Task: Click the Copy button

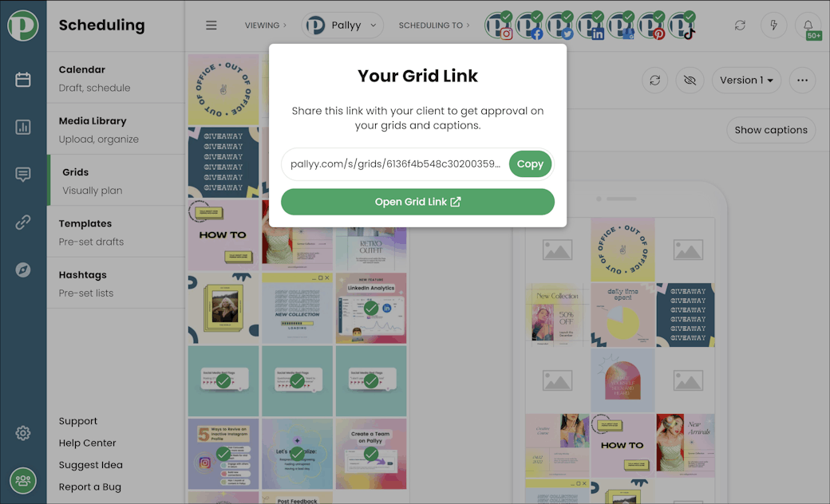Action: (x=530, y=164)
